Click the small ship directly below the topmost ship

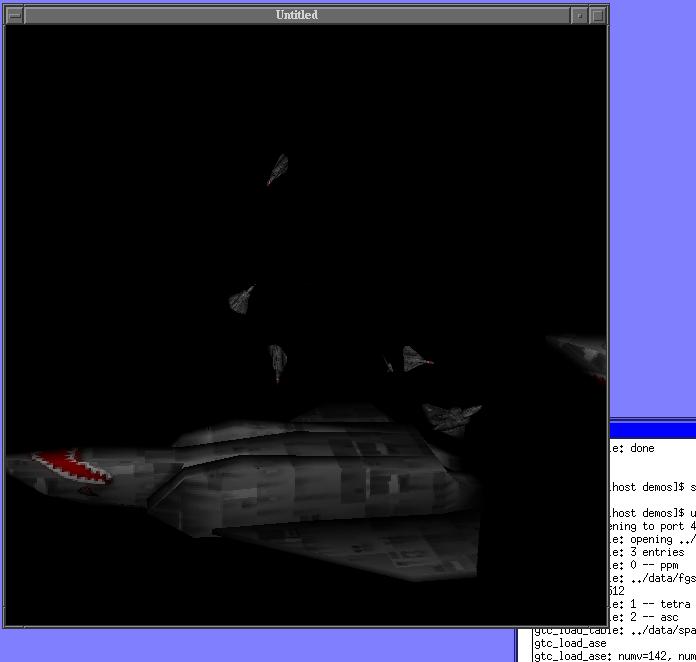pos(242,299)
